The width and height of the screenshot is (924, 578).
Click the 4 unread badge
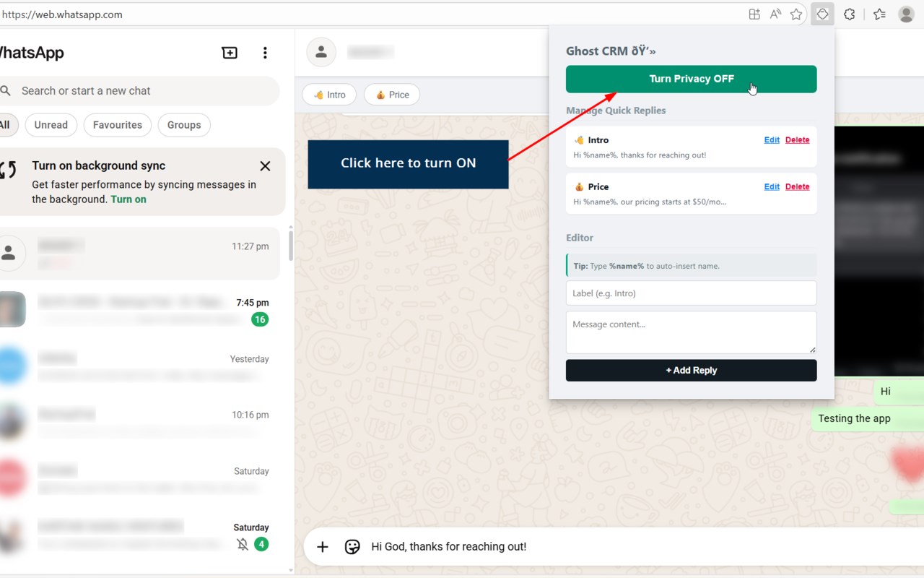pyautogui.click(x=261, y=544)
